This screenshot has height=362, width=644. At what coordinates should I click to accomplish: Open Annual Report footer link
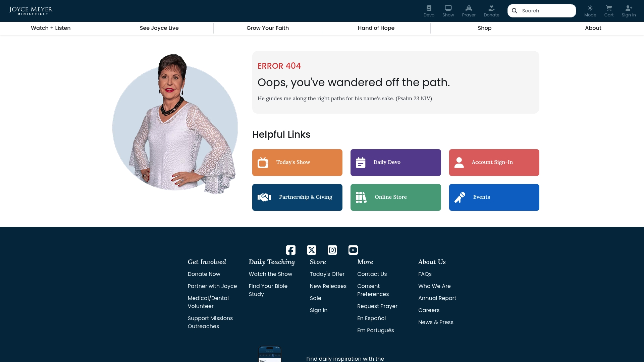(x=437, y=298)
